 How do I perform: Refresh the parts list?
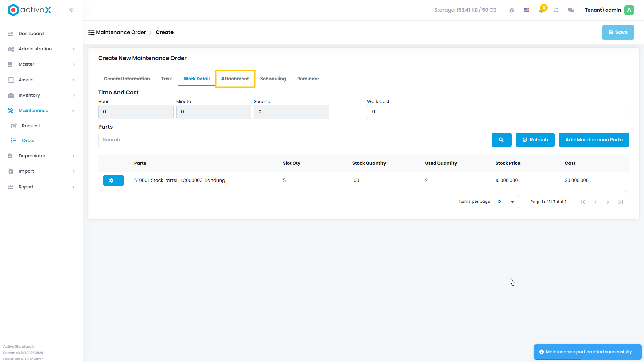pyautogui.click(x=535, y=140)
